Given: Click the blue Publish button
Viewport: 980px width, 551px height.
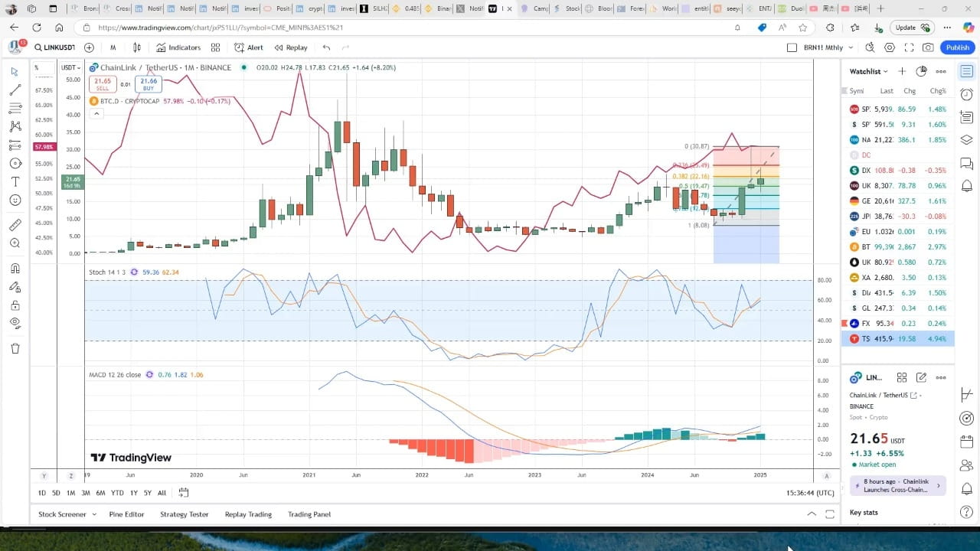Looking at the screenshot, I should click(x=957, y=47).
